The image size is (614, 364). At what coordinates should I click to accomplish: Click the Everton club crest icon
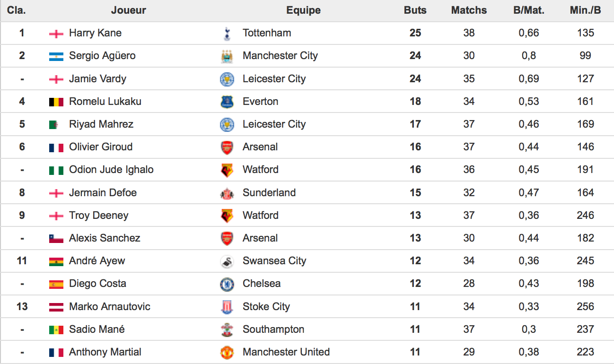[227, 102]
